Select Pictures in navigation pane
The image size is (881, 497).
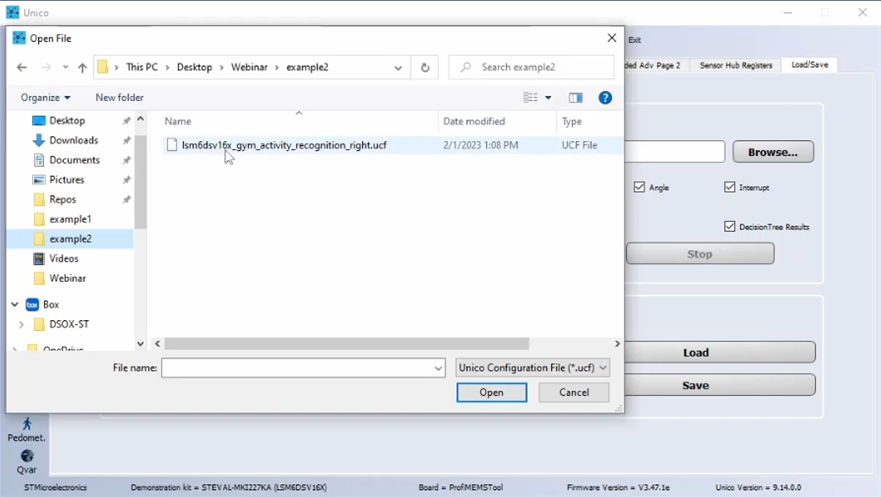pos(66,180)
